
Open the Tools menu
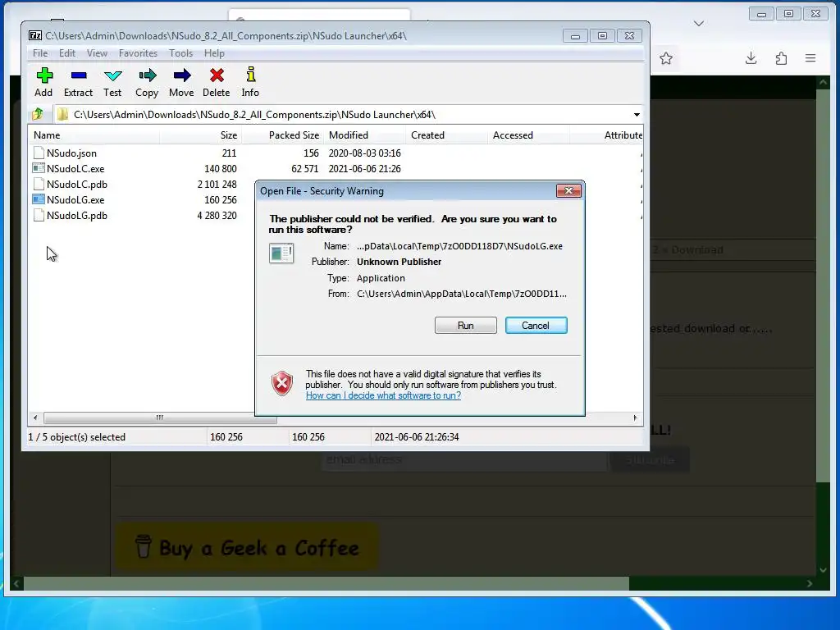point(180,53)
